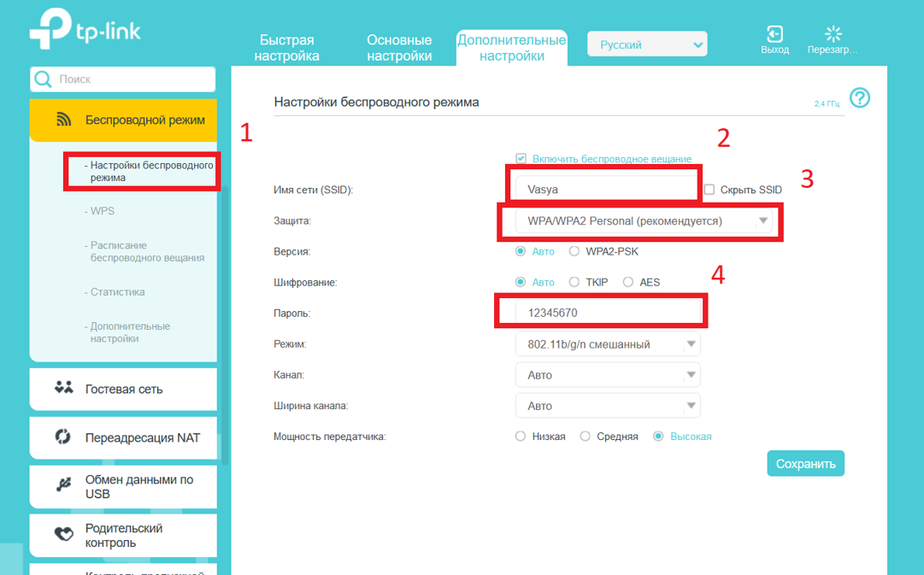
Task: Switch to the Быстрая настройка tab
Action: [x=287, y=48]
